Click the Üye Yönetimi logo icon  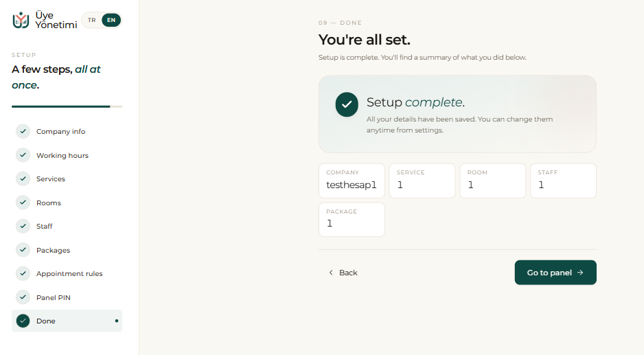21,20
